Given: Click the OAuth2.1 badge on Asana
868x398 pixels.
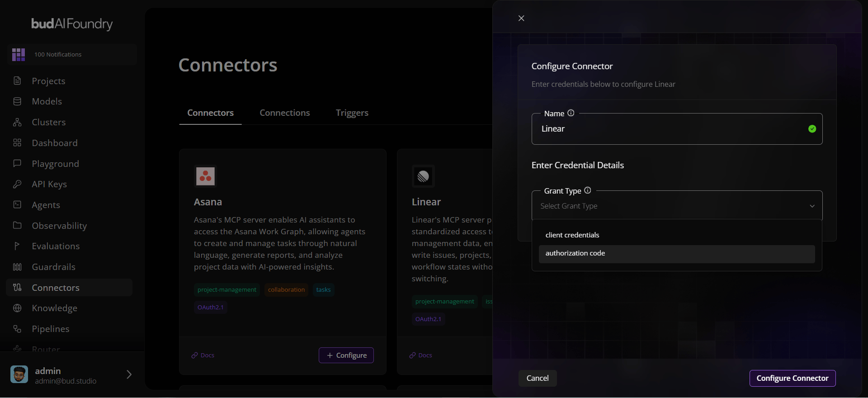Looking at the screenshot, I should pos(210,308).
